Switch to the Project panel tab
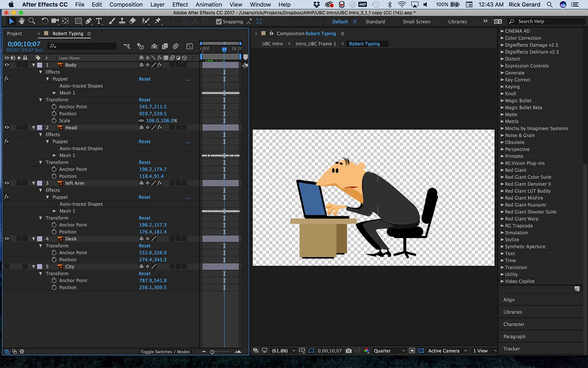The image size is (588, 368). (x=14, y=34)
